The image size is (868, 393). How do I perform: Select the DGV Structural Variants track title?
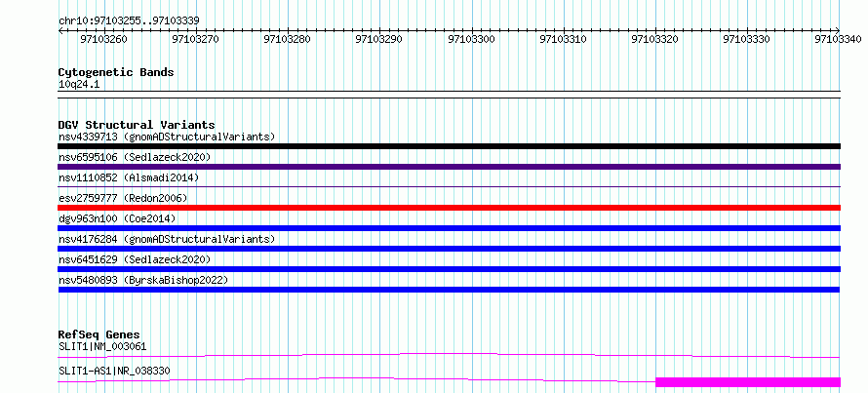(x=137, y=125)
